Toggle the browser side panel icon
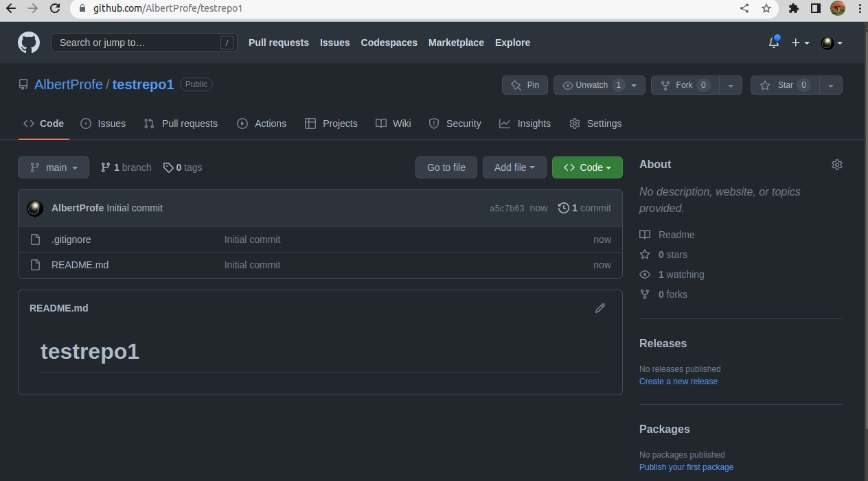Image resolution: width=868 pixels, height=481 pixels. pos(816,9)
